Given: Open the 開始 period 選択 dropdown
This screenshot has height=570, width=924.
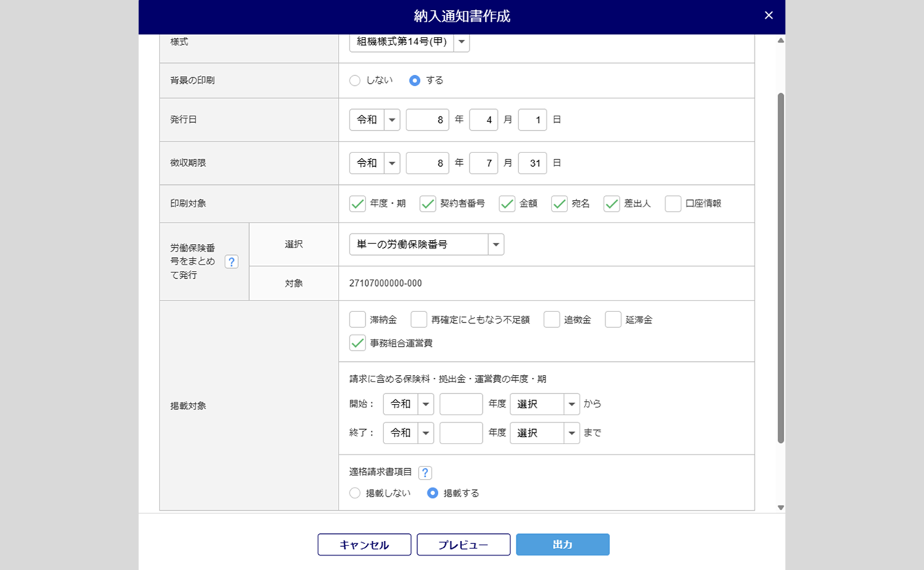Looking at the screenshot, I should (x=544, y=405).
